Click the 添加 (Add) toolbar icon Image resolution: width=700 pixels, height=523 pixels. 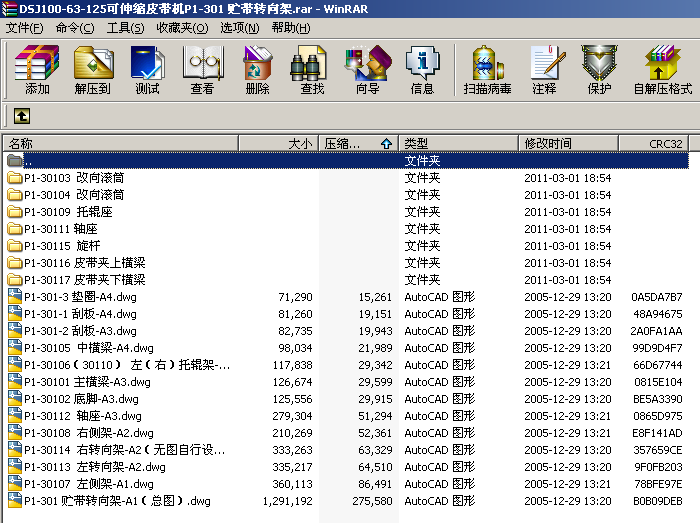[x=37, y=68]
